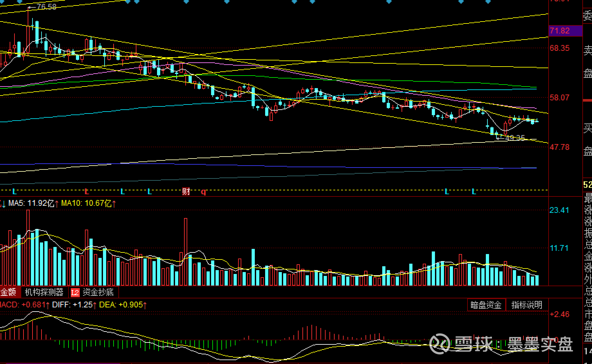Select the highlighted 71.82 price label

(x=565, y=31)
